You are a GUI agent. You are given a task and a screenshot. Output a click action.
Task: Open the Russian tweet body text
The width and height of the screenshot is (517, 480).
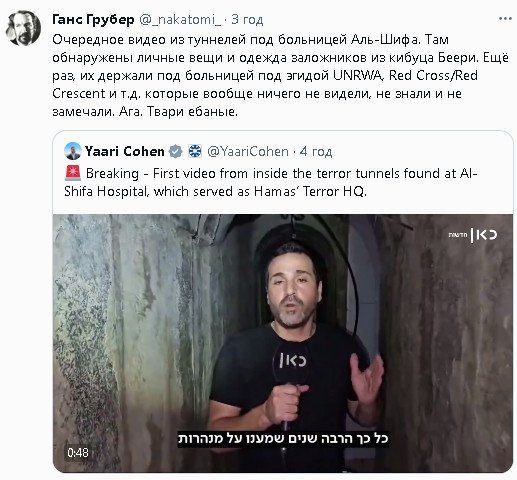(x=280, y=75)
